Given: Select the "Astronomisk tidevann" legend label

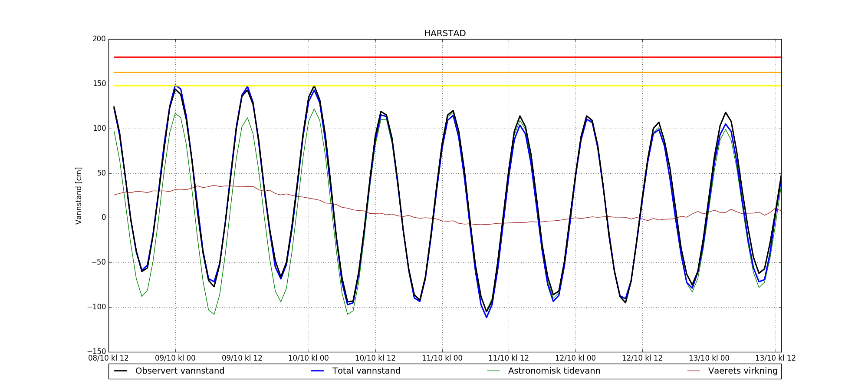Looking at the screenshot, I should point(554,371).
